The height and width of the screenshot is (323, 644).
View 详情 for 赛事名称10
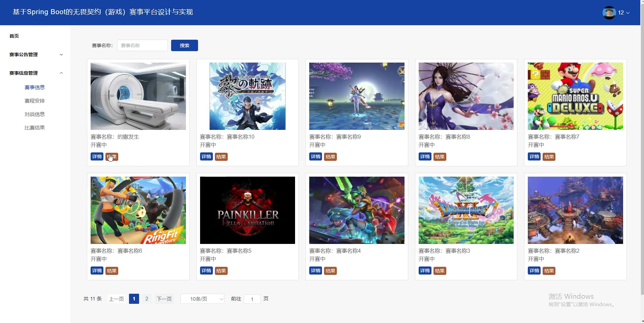point(206,156)
